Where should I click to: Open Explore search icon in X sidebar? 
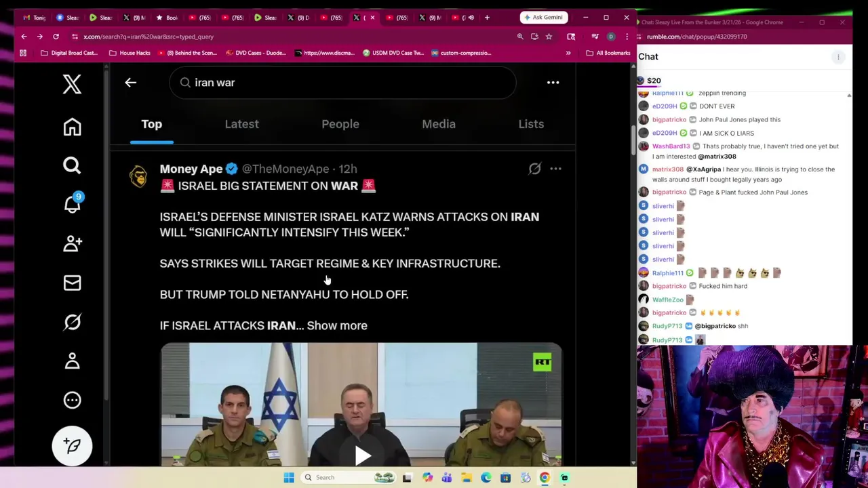pyautogui.click(x=72, y=165)
